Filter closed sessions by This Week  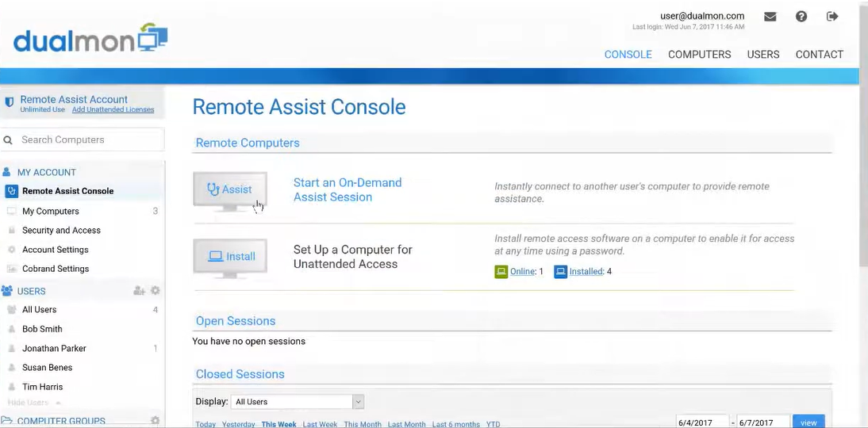[x=279, y=424]
